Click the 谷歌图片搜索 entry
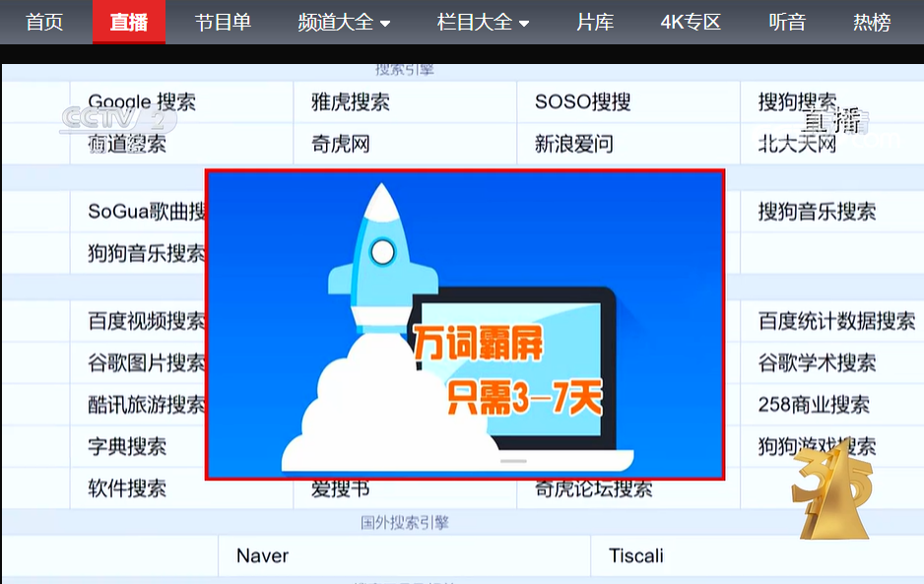The width and height of the screenshot is (924, 584). click(146, 363)
